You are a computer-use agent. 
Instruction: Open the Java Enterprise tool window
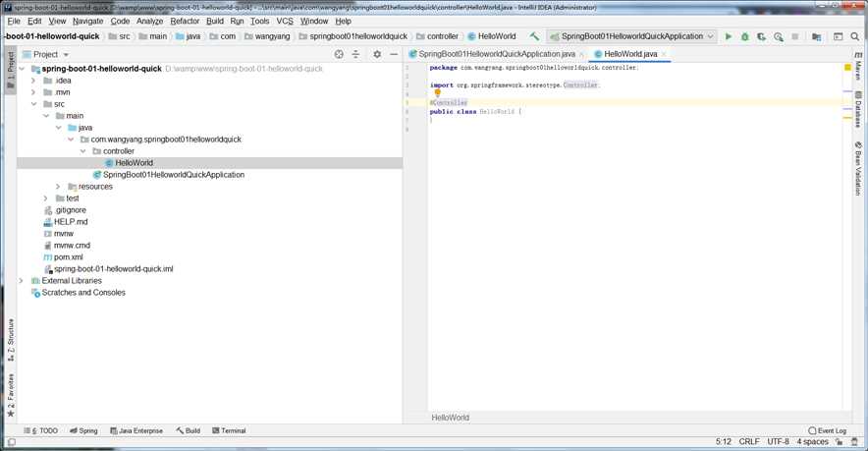(x=136, y=430)
